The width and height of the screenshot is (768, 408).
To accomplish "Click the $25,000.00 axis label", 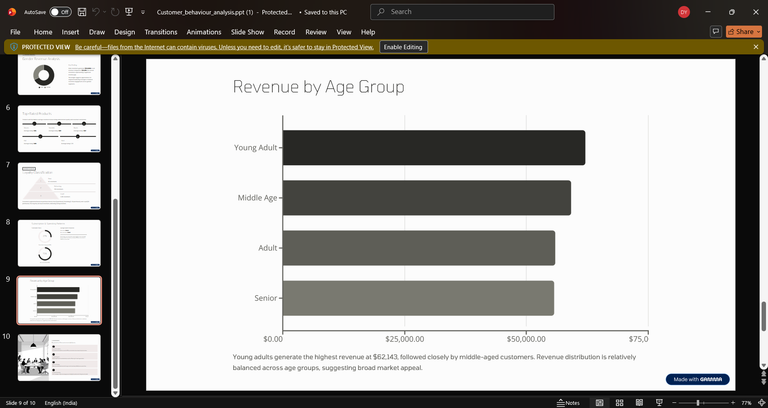I will (405, 339).
